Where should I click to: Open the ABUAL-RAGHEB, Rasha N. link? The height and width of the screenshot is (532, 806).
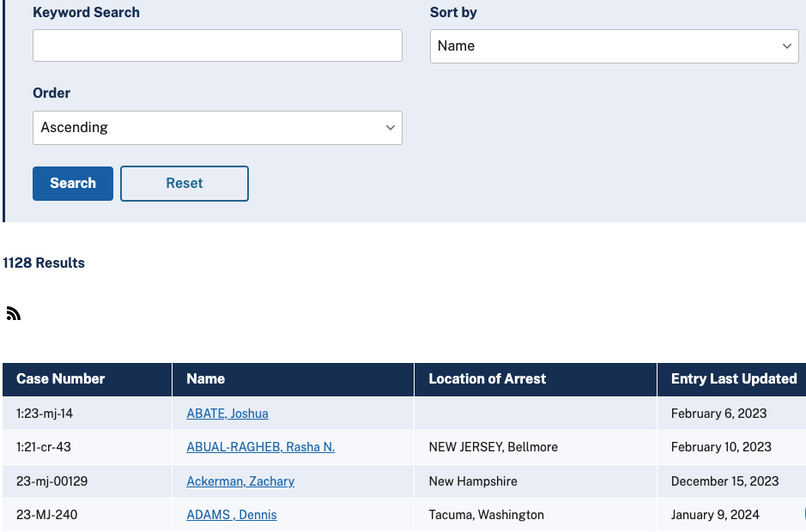[261, 447]
